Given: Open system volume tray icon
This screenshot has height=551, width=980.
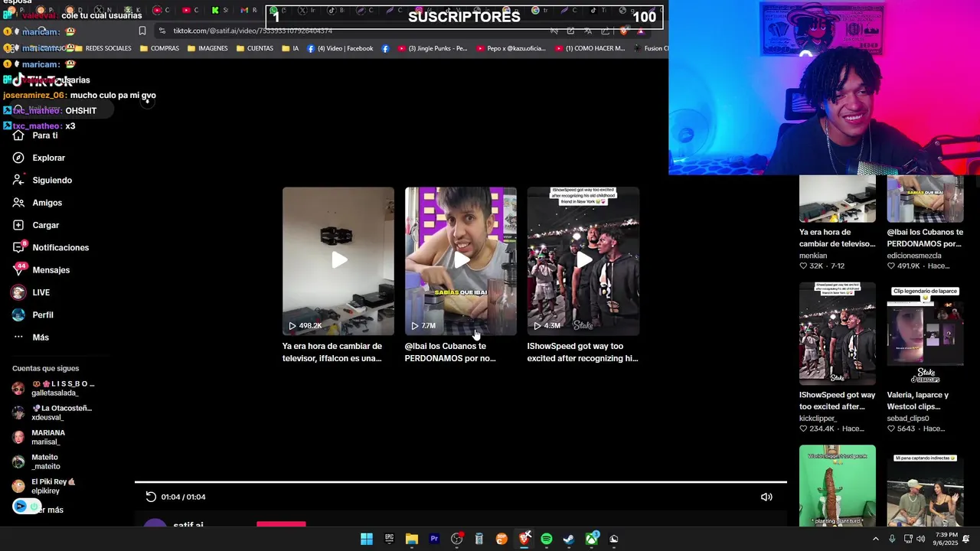Looking at the screenshot, I should click(921, 539).
